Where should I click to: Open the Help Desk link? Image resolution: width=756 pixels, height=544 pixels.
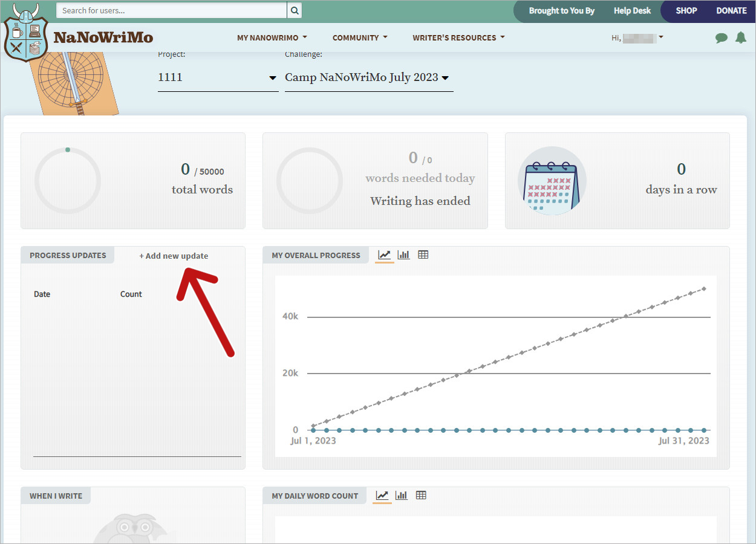[x=632, y=11]
